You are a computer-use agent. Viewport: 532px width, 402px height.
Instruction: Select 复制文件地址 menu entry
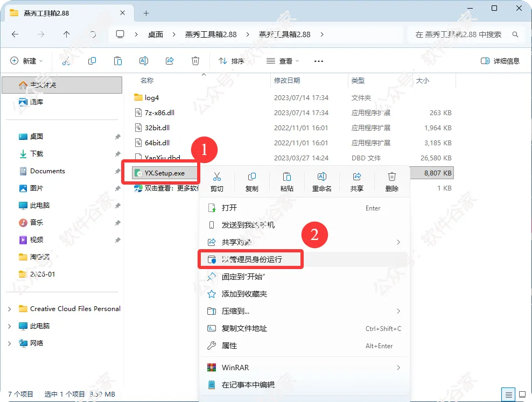point(304,328)
